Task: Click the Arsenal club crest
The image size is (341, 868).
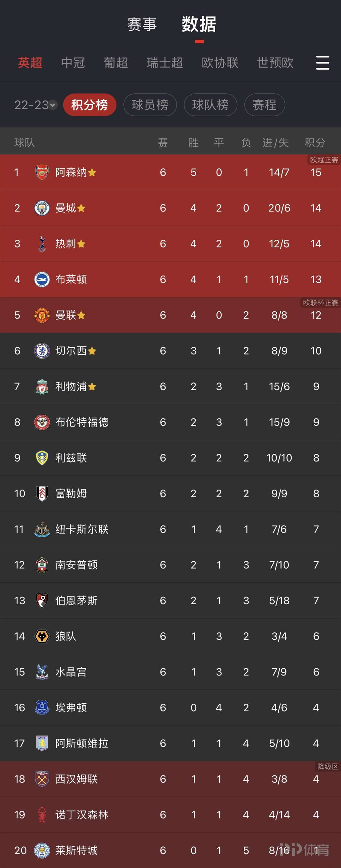Action: [42, 172]
